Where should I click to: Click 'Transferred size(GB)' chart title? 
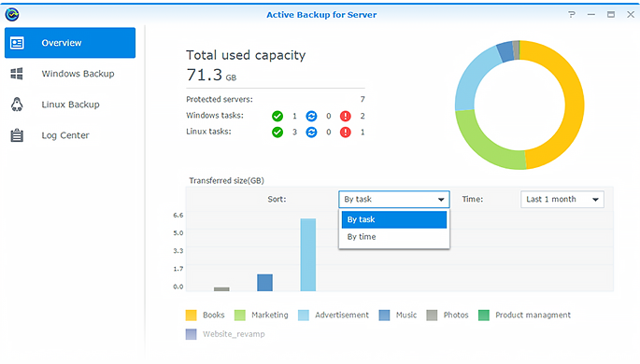click(x=226, y=180)
